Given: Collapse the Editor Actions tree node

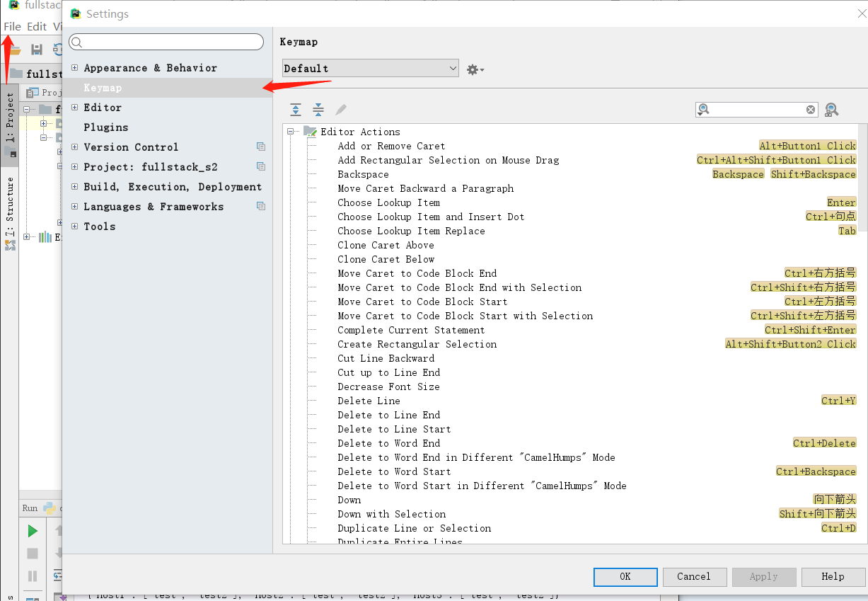Looking at the screenshot, I should [290, 132].
